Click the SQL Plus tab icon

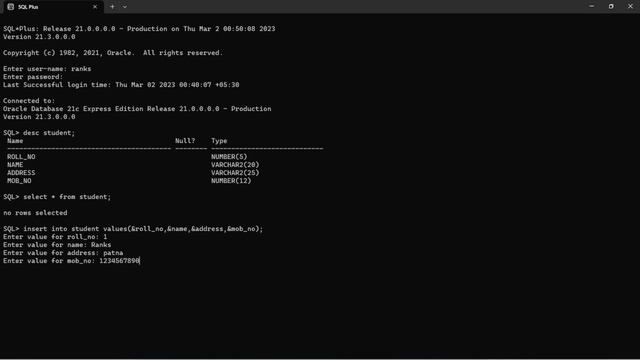(11, 7)
